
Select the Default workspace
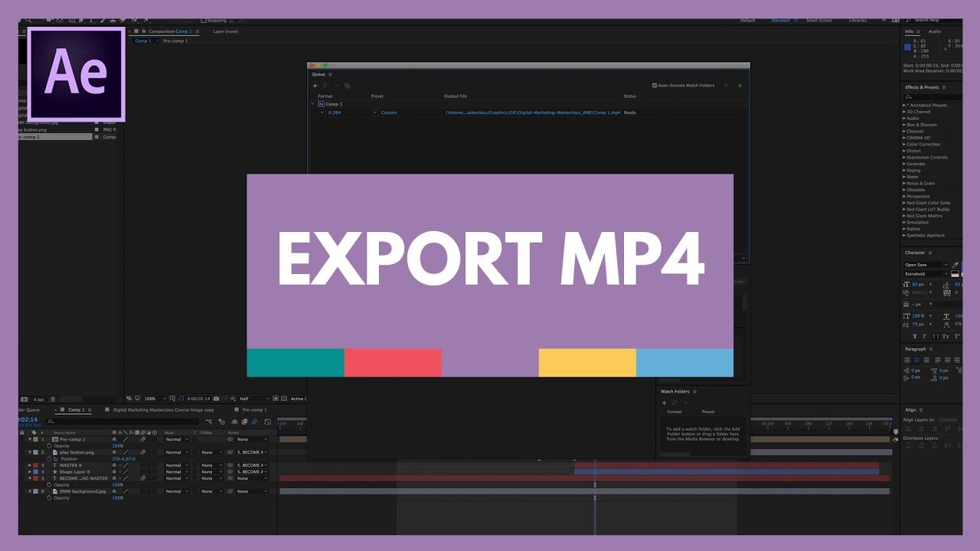point(747,20)
